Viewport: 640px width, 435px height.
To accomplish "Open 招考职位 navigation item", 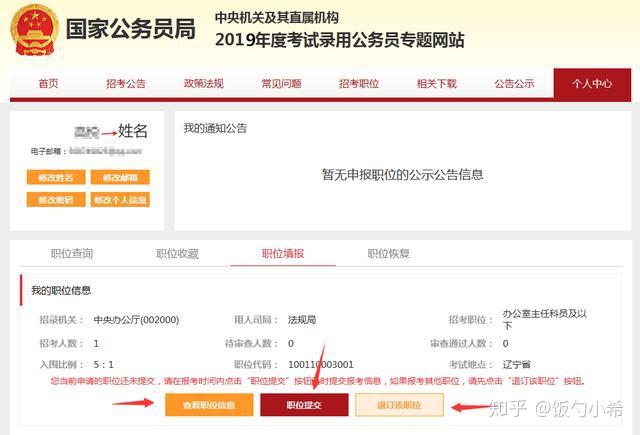I will click(359, 84).
